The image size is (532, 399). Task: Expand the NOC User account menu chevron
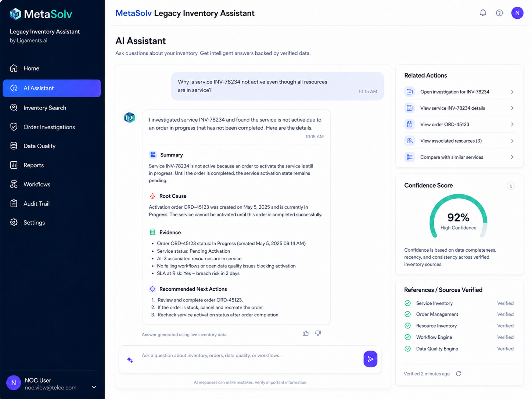coord(94,387)
